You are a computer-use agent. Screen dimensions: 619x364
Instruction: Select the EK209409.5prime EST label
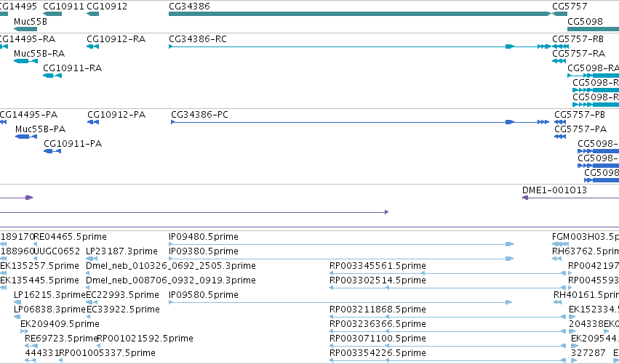click(60, 324)
